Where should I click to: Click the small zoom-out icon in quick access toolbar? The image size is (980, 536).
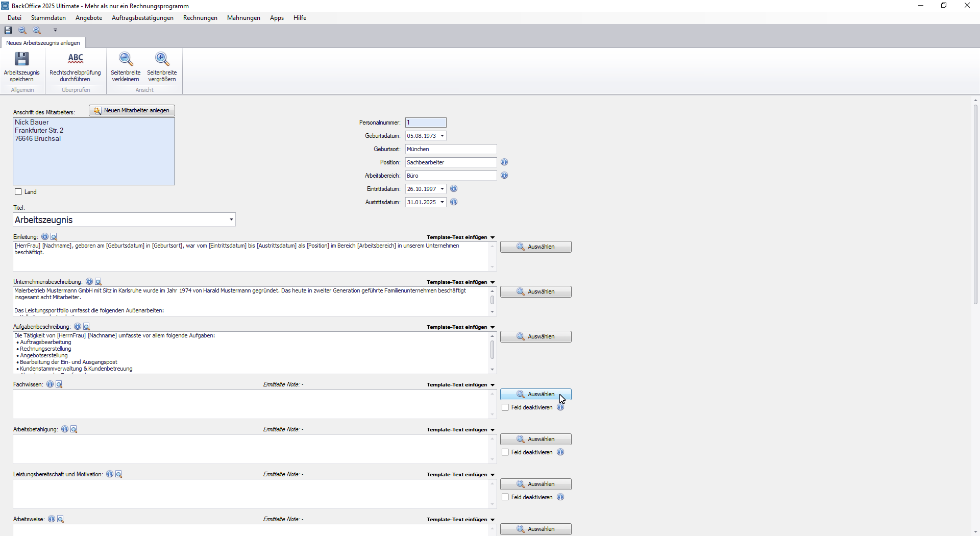pyautogui.click(x=22, y=30)
